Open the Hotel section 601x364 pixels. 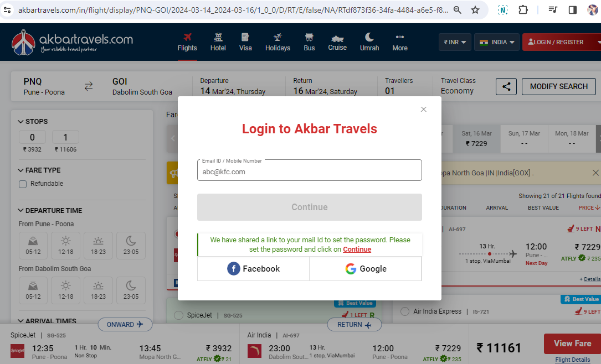[x=218, y=42]
